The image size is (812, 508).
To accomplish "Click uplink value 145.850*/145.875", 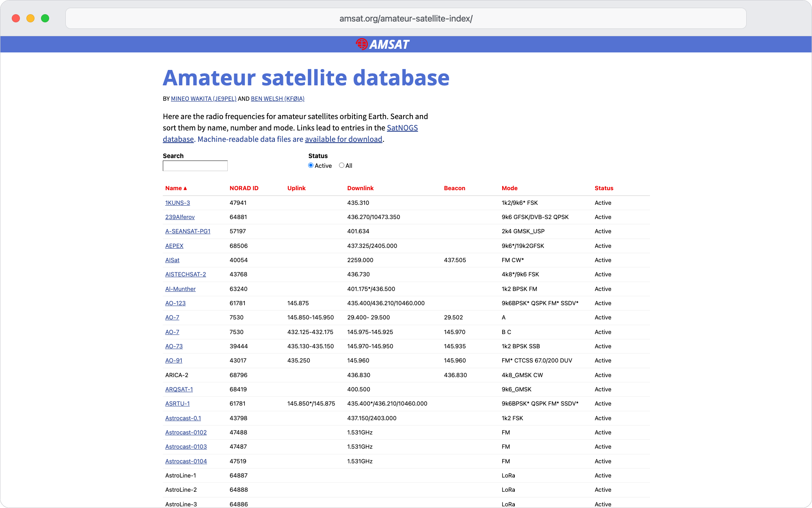I will [311, 404].
